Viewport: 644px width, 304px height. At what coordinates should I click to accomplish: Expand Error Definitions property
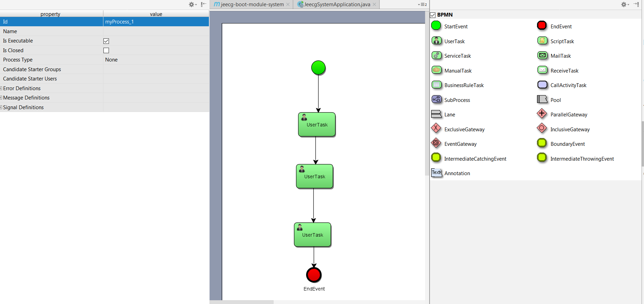tap(1, 88)
